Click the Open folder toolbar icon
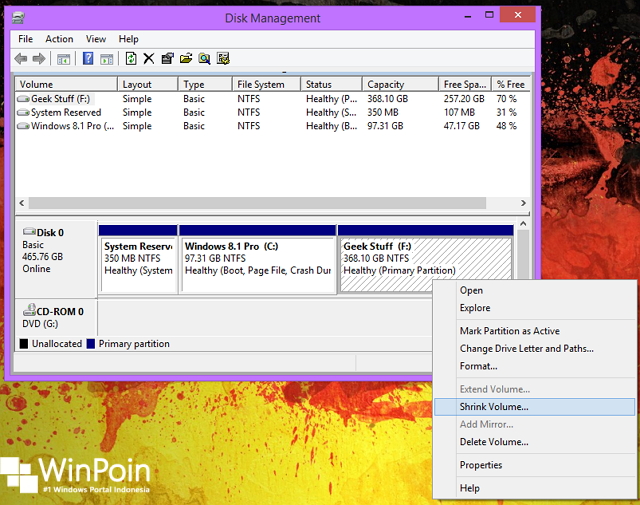640x505 pixels. (x=186, y=58)
